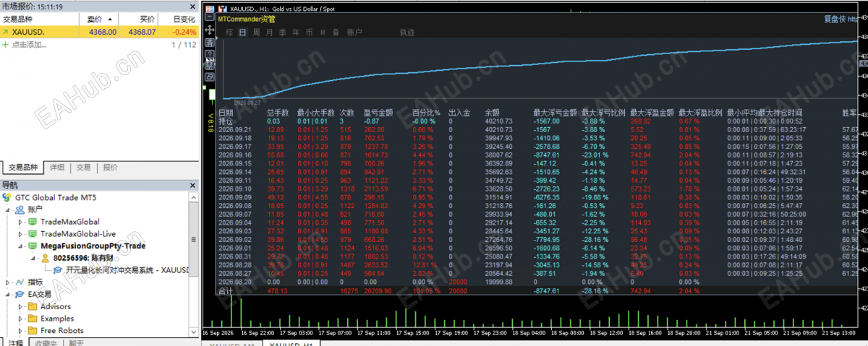The height and width of the screenshot is (346, 868).
Task: Expand the Free Robots folder node
Action: pos(21,331)
